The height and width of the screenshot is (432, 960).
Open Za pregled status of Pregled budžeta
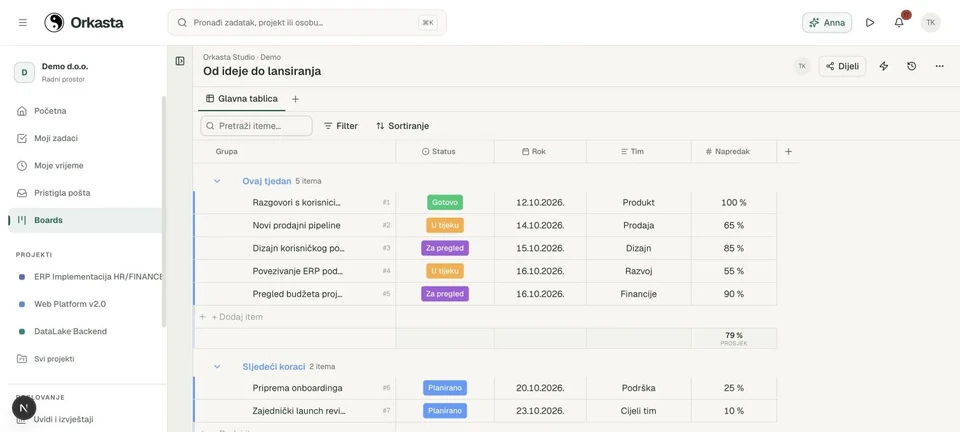pos(445,294)
